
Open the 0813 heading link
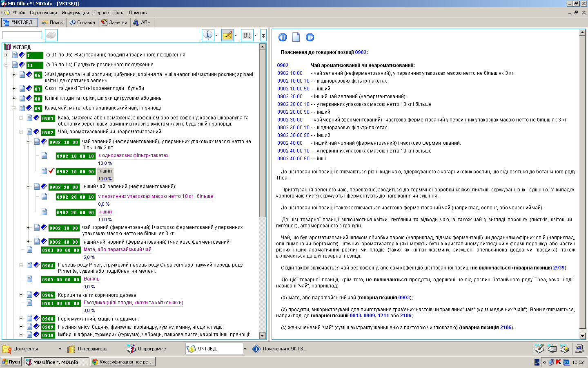pos(356,316)
